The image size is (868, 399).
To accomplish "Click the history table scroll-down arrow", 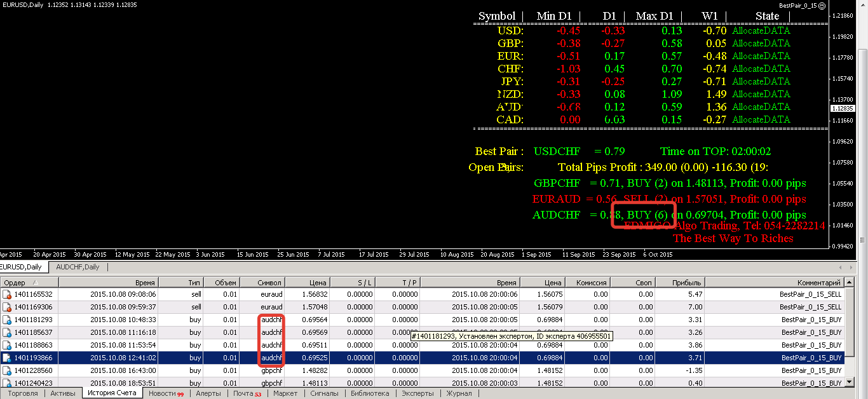I will 851,382.
